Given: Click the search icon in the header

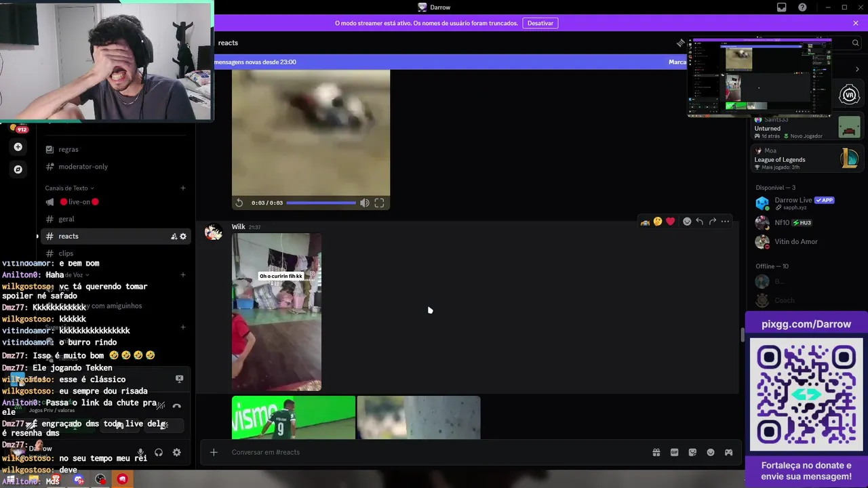Looking at the screenshot, I should click(856, 43).
